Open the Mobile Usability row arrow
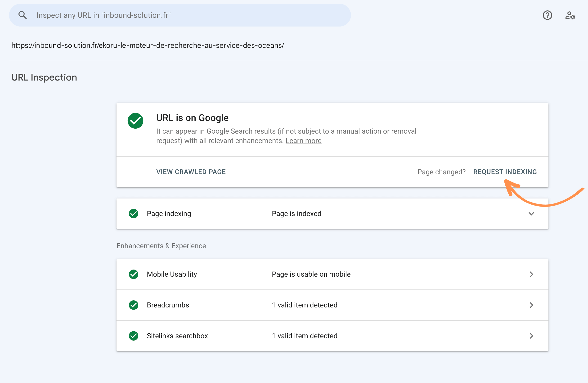The height and width of the screenshot is (383, 588). (531, 274)
